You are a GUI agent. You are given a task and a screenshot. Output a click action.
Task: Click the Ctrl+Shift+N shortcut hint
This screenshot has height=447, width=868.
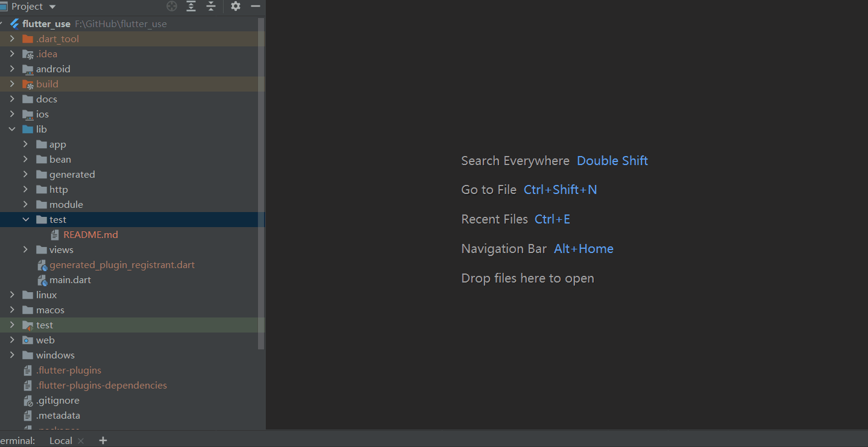(x=561, y=190)
